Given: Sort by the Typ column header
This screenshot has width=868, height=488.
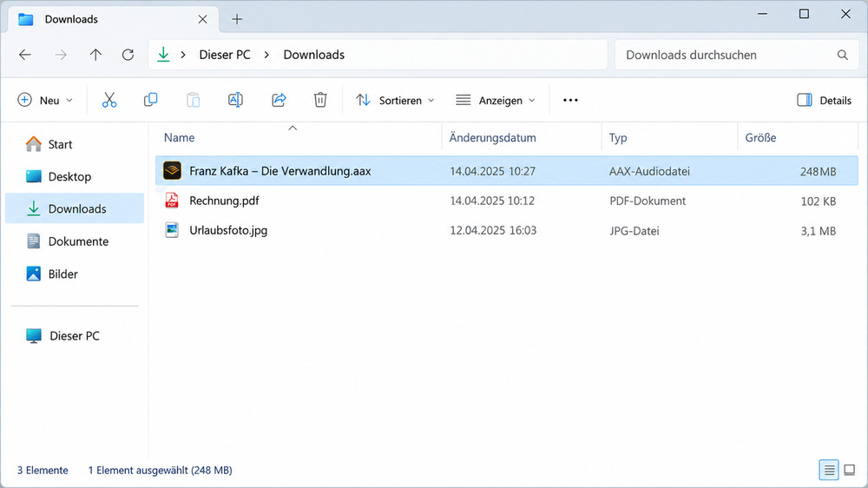Looking at the screenshot, I should tap(618, 137).
